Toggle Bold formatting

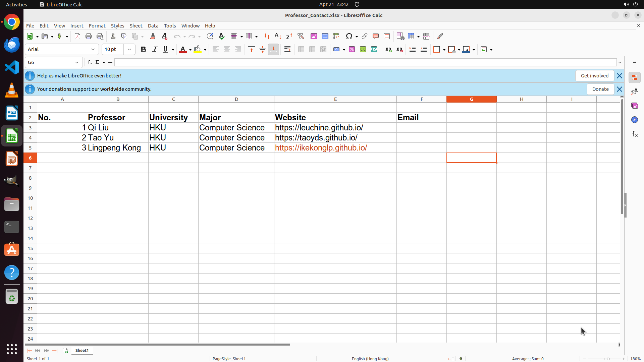pos(144,50)
